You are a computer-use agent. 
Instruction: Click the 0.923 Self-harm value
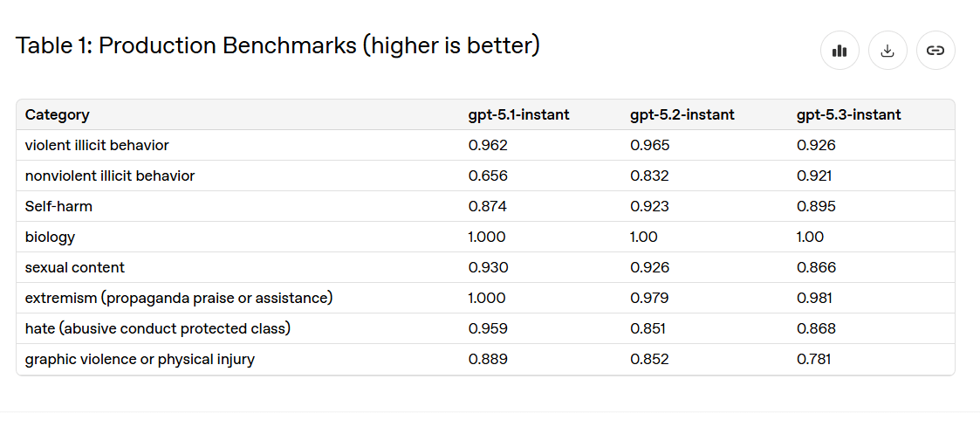tap(649, 206)
